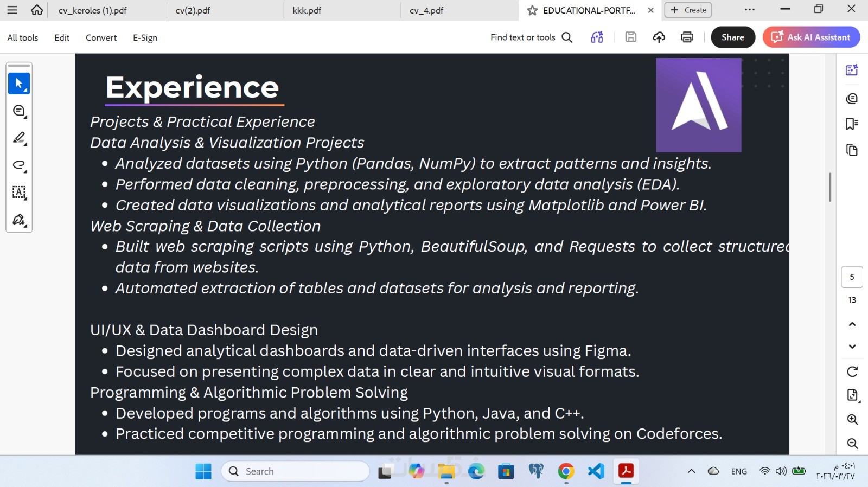868x487 pixels.
Task: Show hidden system tray icons chevron
Action: [x=691, y=471]
